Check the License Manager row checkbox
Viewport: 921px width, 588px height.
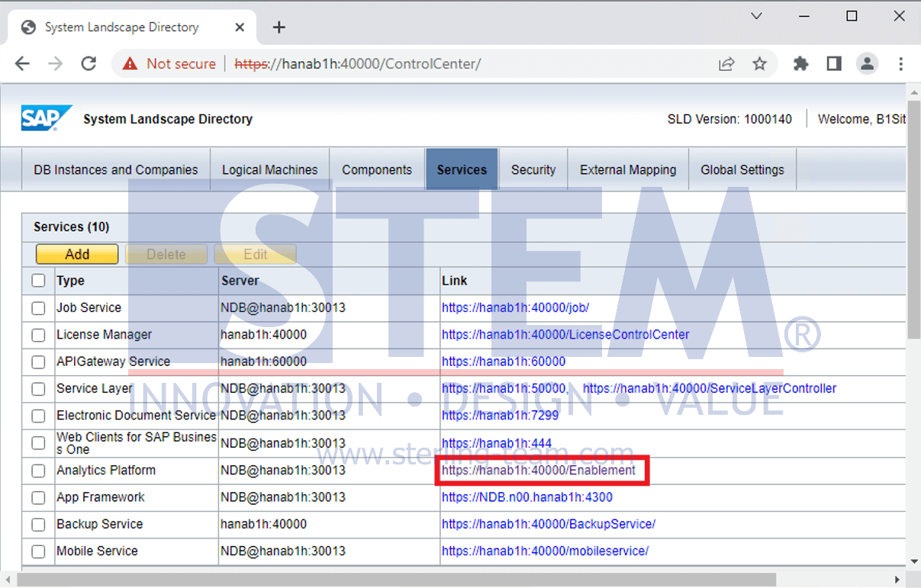point(38,335)
